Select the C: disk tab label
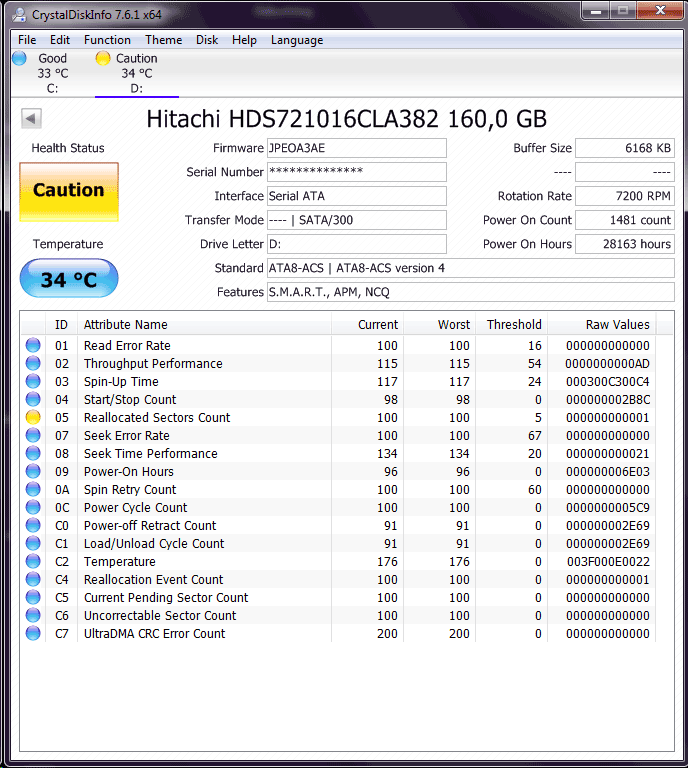688x768 pixels. pos(52,88)
